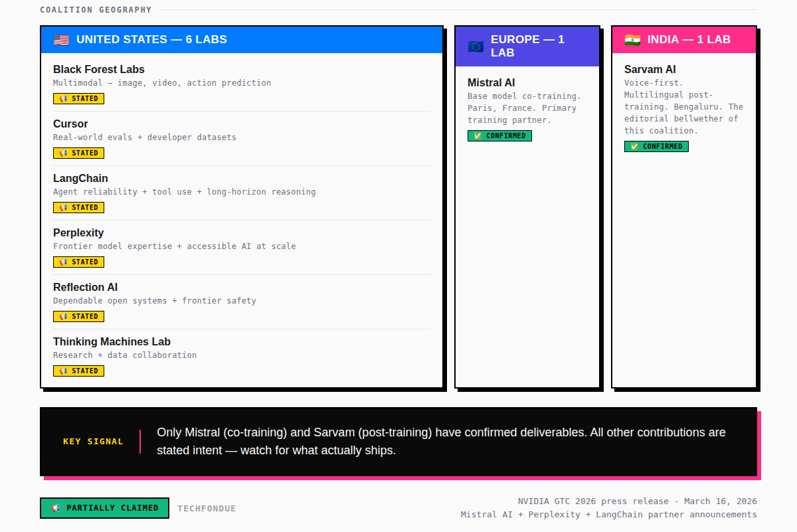The width and height of the screenshot is (797, 532).
Task: Click the 'Base model co-training' description
Action: tap(525, 108)
